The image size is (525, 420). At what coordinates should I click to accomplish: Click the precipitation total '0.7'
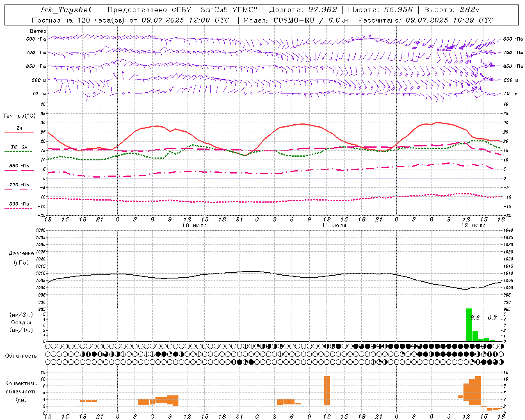(492, 318)
